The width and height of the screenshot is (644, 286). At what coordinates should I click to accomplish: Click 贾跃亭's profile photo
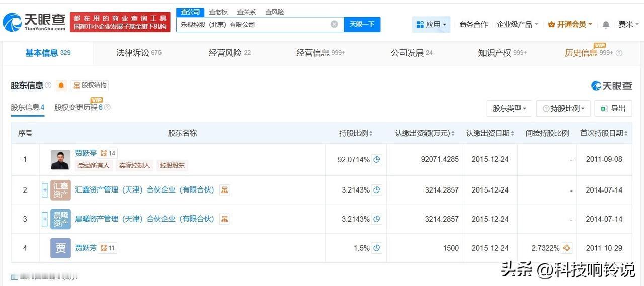[60, 160]
